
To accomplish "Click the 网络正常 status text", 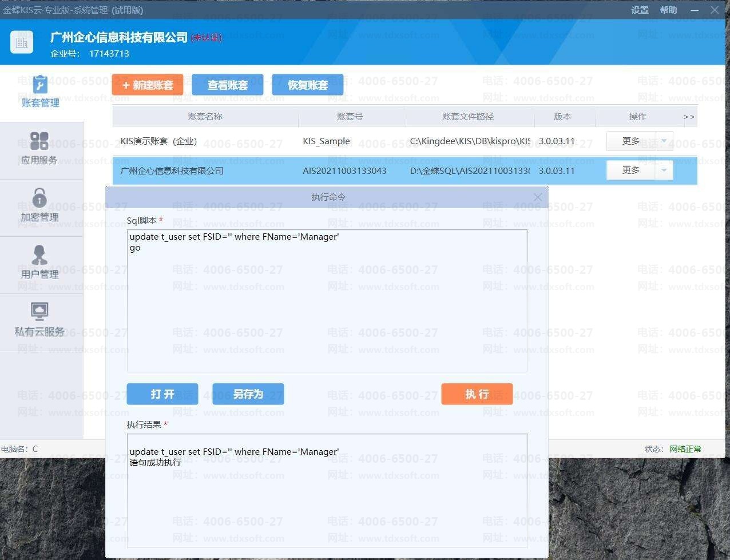I will click(x=685, y=449).
